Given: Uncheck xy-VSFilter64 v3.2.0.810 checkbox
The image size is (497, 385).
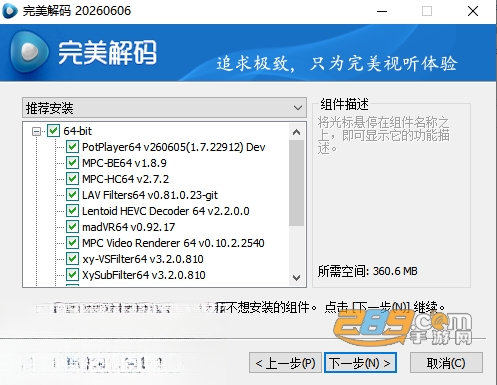Looking at the screenshot, I should [72, 259].
